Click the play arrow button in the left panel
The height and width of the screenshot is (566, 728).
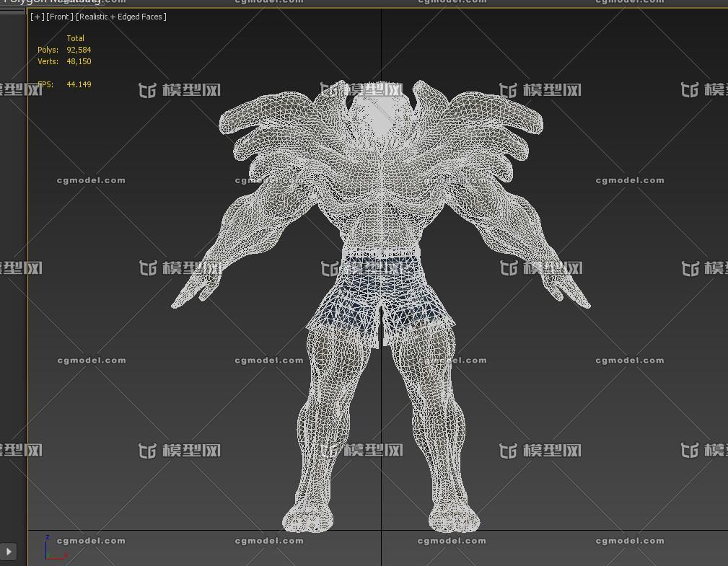[x=9, y=552]
